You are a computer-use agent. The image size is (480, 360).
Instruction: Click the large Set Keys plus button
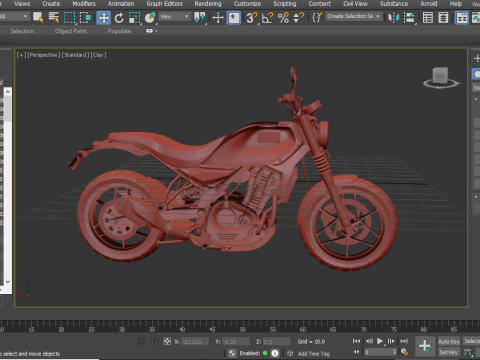click(x=425, y=346)
